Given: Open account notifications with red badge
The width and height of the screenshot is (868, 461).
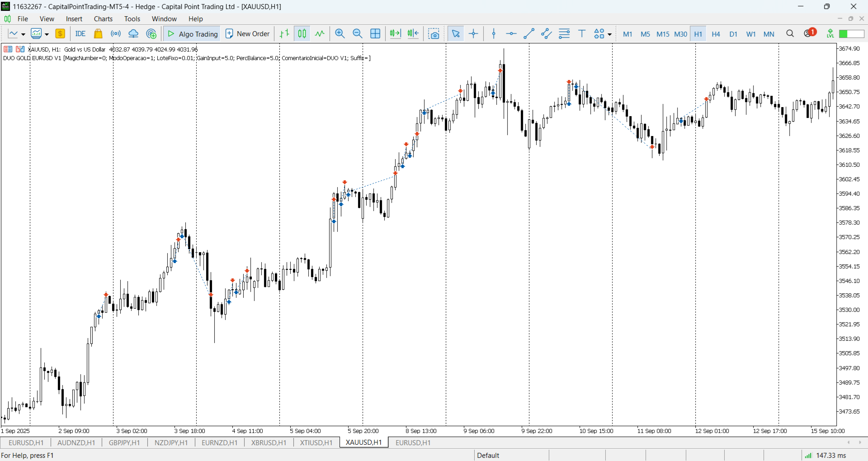Looking at the screenshot, I should click(810, 33).
